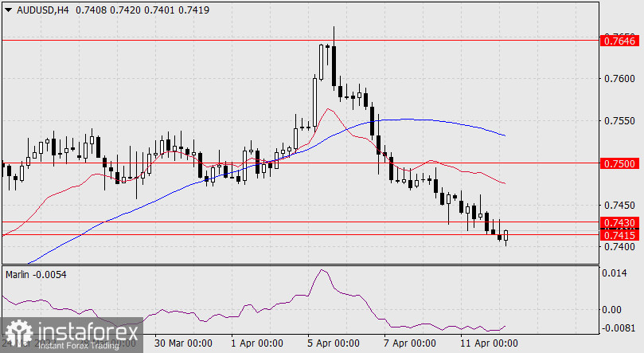Click the 0.7415 red price level tag
This screenshot has height=353, width=644.
(x=619, y=235)
